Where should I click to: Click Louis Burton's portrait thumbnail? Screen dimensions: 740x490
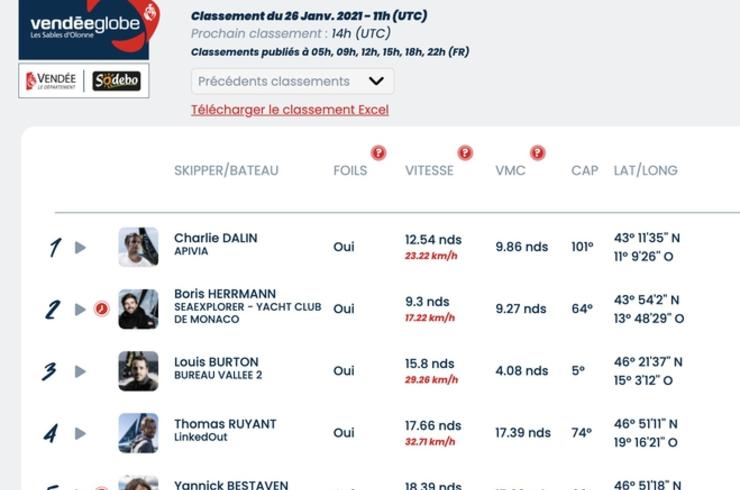pos(138,371)
